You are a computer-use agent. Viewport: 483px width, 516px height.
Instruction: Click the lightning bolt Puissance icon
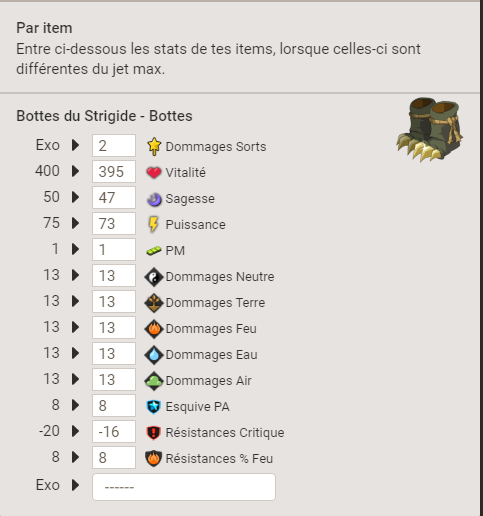point(153,224)
